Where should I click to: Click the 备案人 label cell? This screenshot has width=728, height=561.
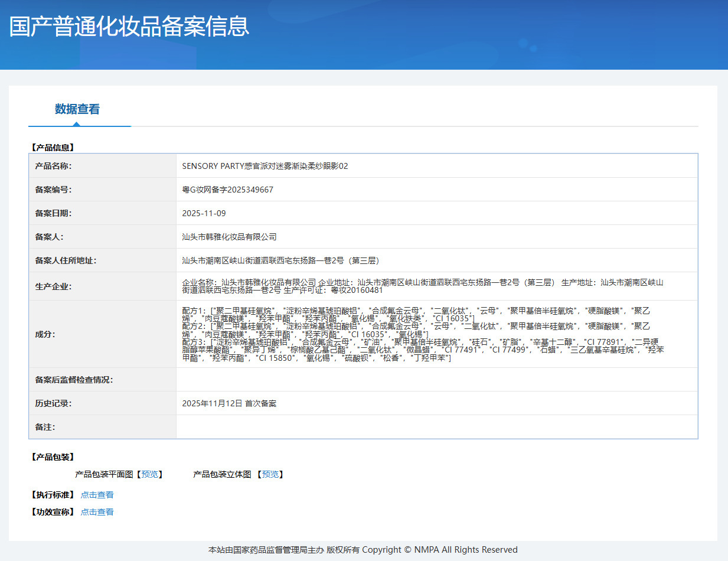103,237
